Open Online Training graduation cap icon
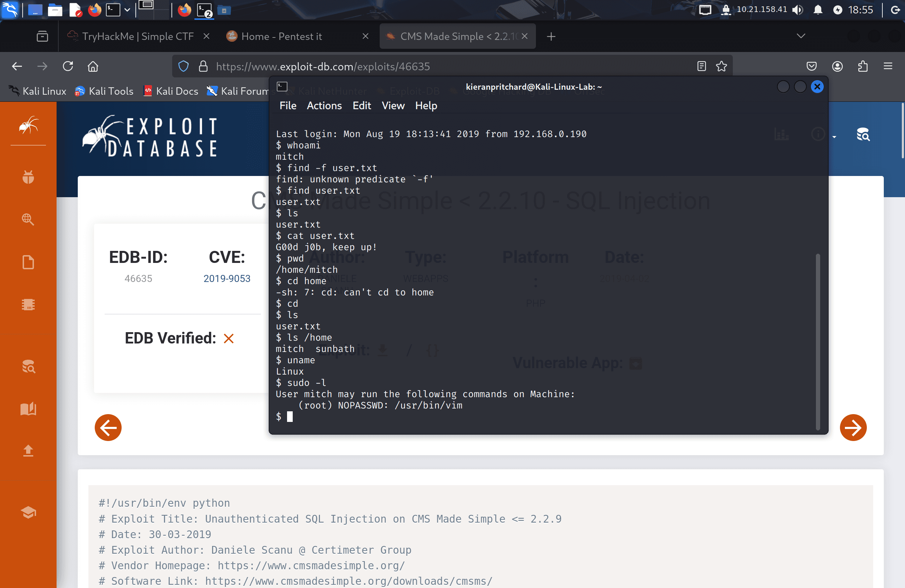 click(28, 512)
